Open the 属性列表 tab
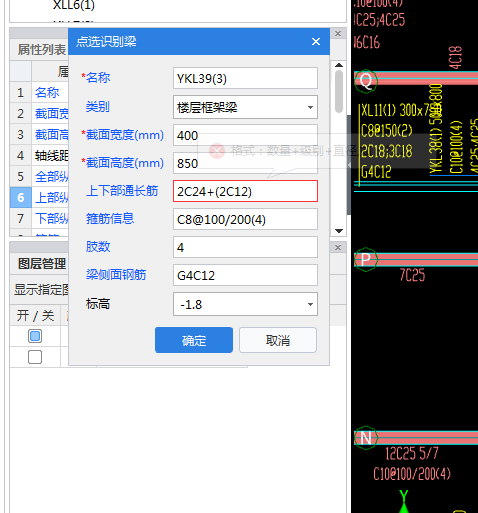Image resolution: width=478 pixels, height=513 pixels. pyautogui.click(x=42, y=50)
